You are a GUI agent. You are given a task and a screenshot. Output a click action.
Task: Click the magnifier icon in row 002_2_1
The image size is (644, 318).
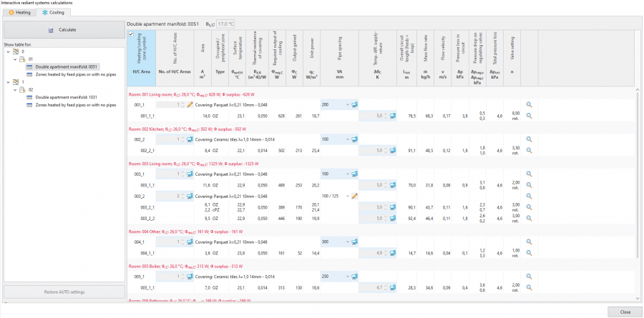(530, 150)
